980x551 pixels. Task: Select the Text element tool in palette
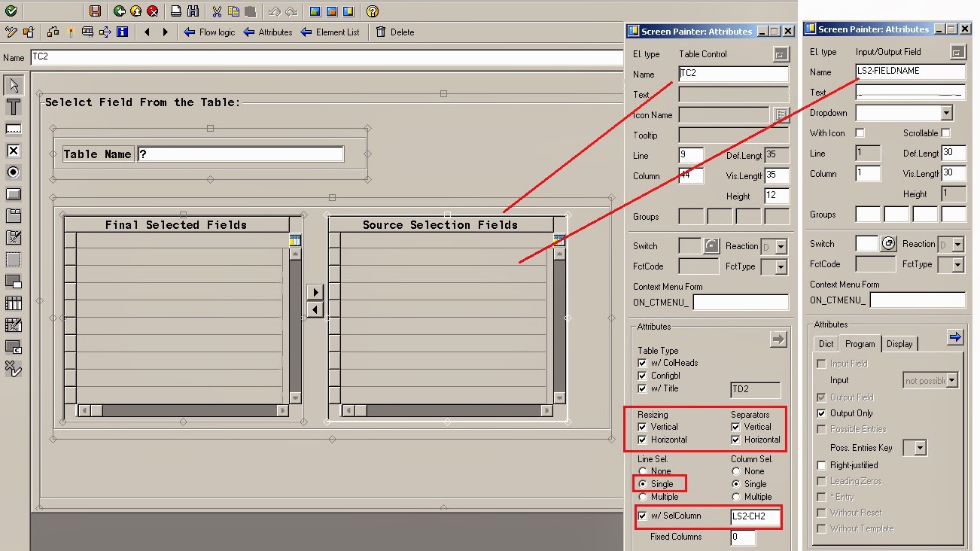point(13,107)
